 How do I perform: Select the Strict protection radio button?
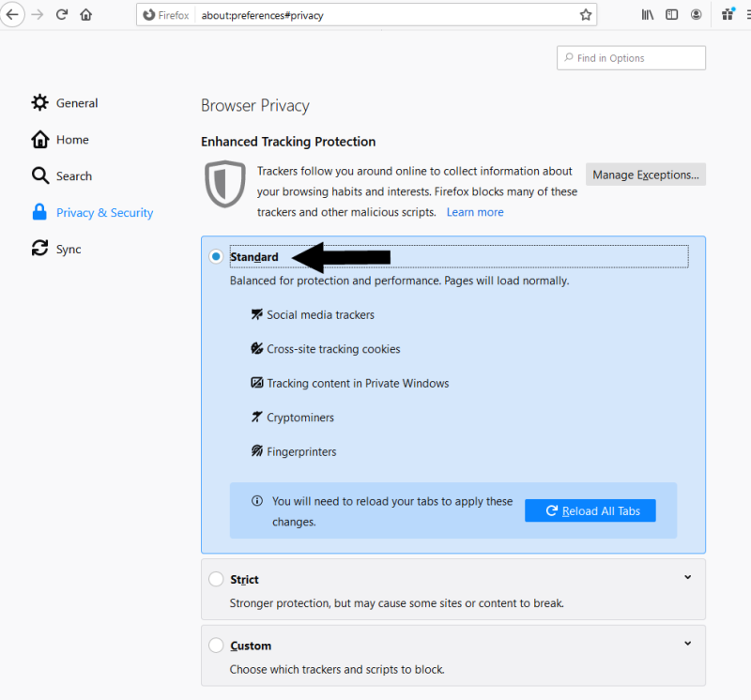pos(216,579)
